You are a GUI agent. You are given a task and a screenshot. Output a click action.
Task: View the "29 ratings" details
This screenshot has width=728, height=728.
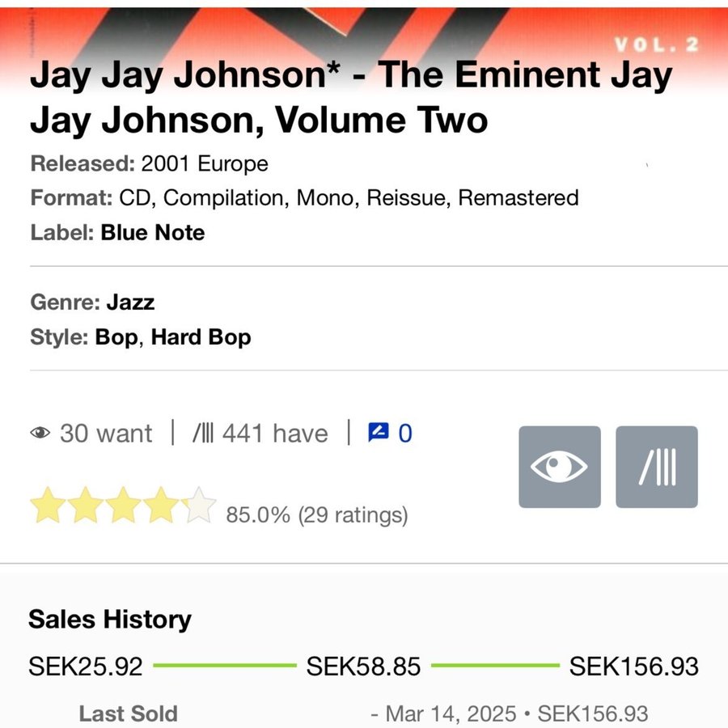pos(353,514)
